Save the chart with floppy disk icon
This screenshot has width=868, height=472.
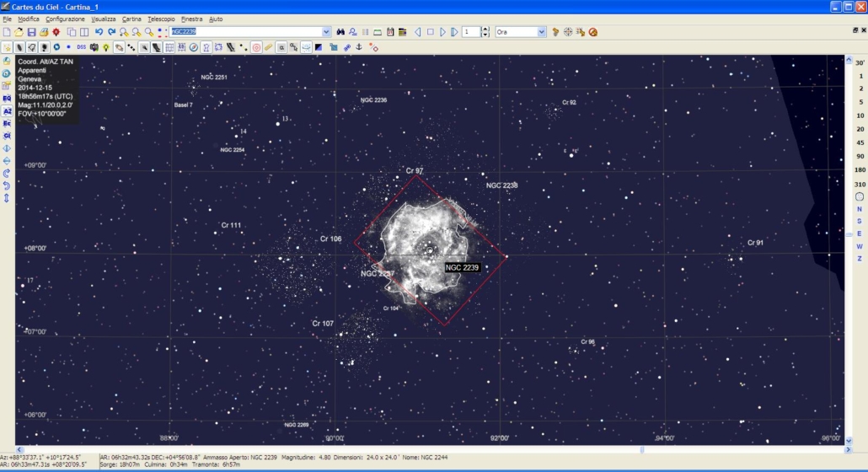click(x=31, y=32)
